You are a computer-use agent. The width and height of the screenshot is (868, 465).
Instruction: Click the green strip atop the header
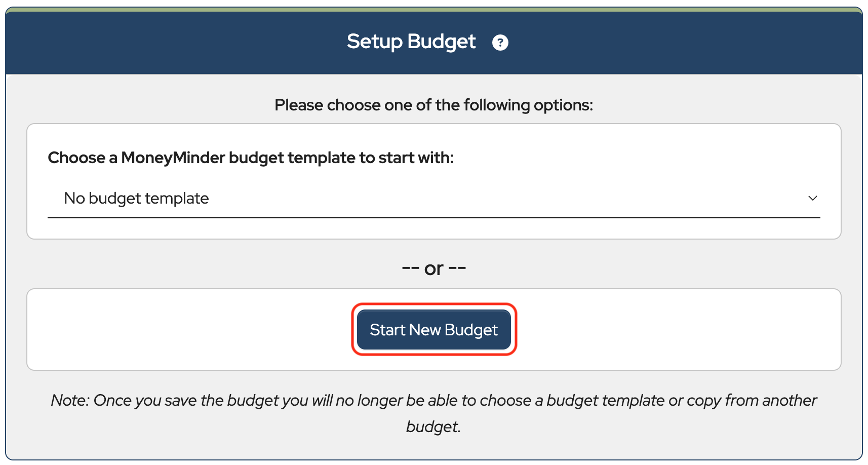pyautogui.click(x=433, y=9)
